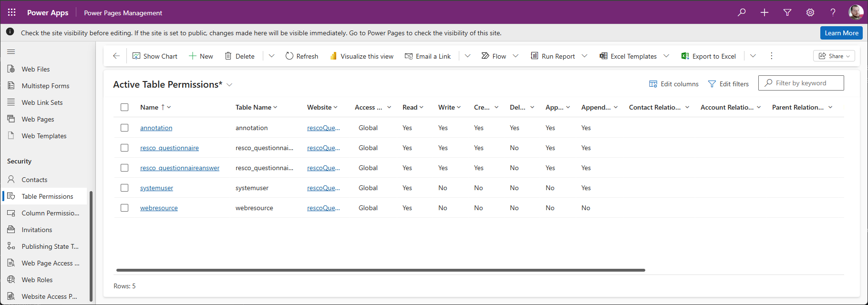Image resolution: width=868 pixels, height=305 pixels.
Task: Click Email a Link command
Action: point(428,56)
